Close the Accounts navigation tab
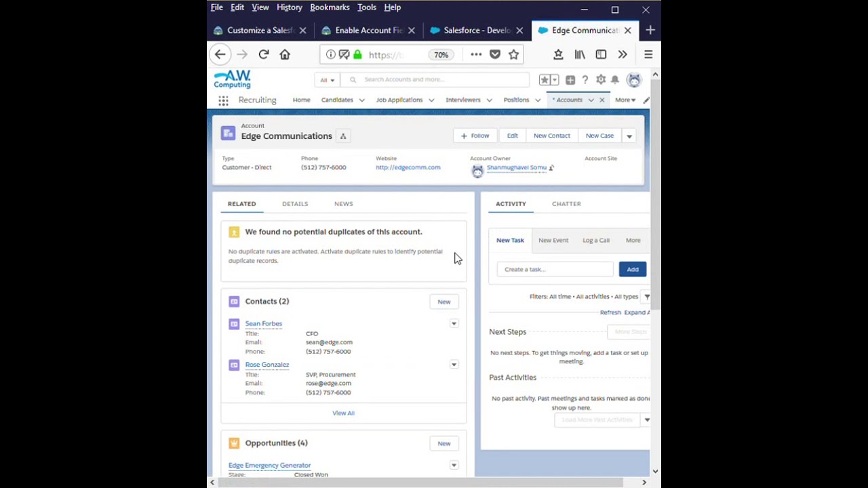 [x=601, y=100]
